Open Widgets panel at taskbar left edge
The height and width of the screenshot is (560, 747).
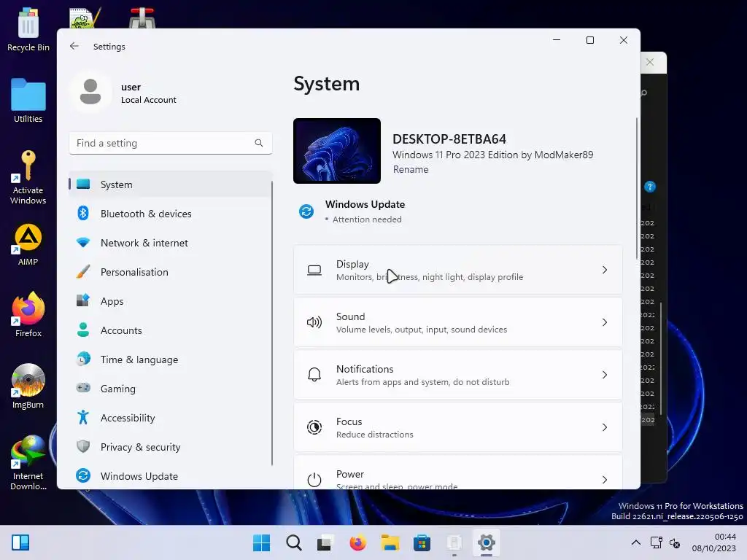click(x=20, y=542)
